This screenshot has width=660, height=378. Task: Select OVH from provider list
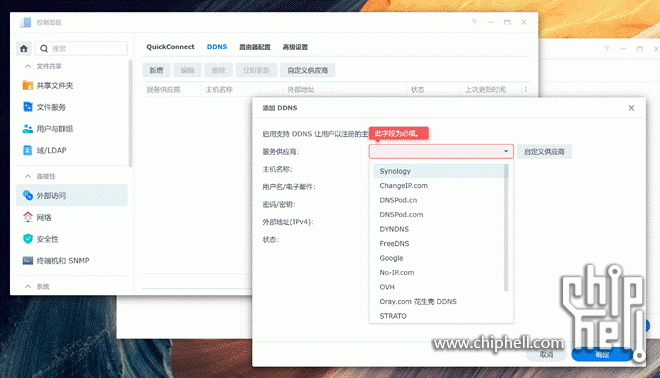tap(438, 287)
